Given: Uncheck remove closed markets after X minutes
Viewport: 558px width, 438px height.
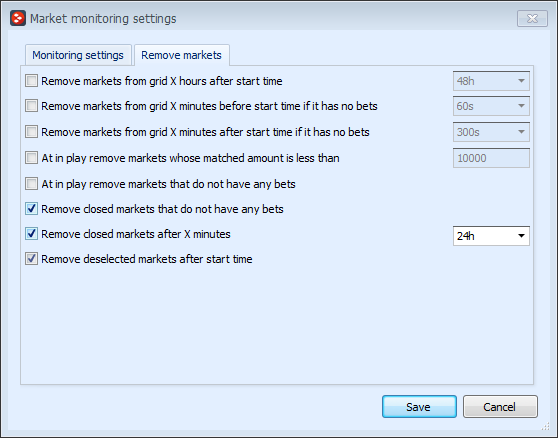Looking at the screenshot, I should 31,234.
